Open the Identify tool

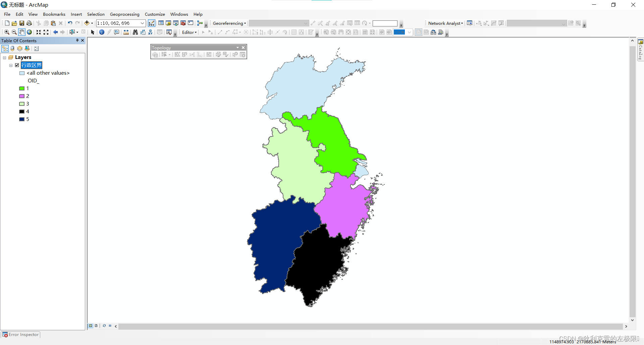pyautogui.click(x=102, y=32)
